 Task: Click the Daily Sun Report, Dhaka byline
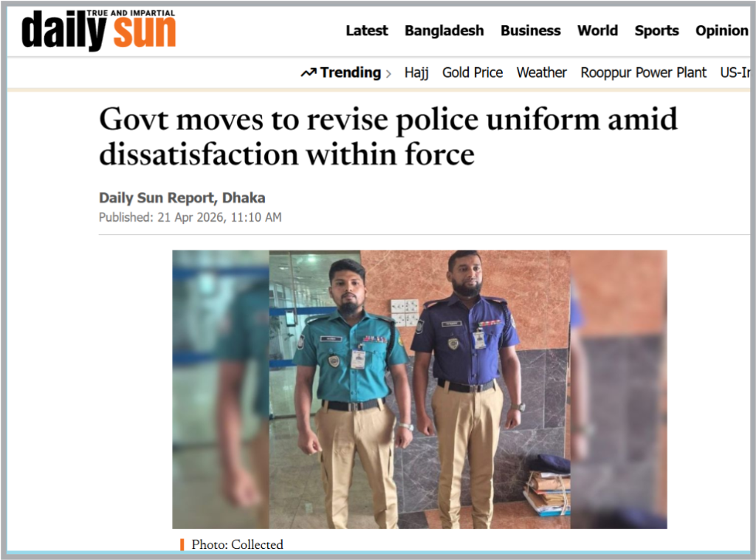point(182,198)
